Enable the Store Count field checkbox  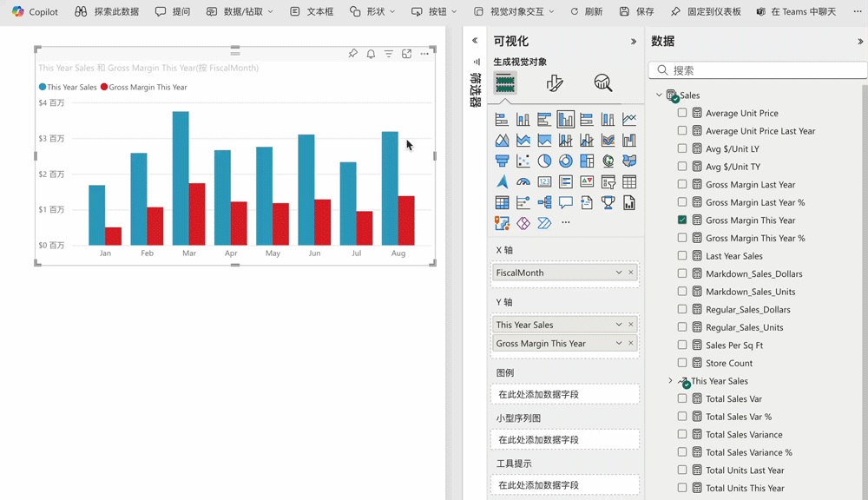pyautogui.click(x=682, y=363)
